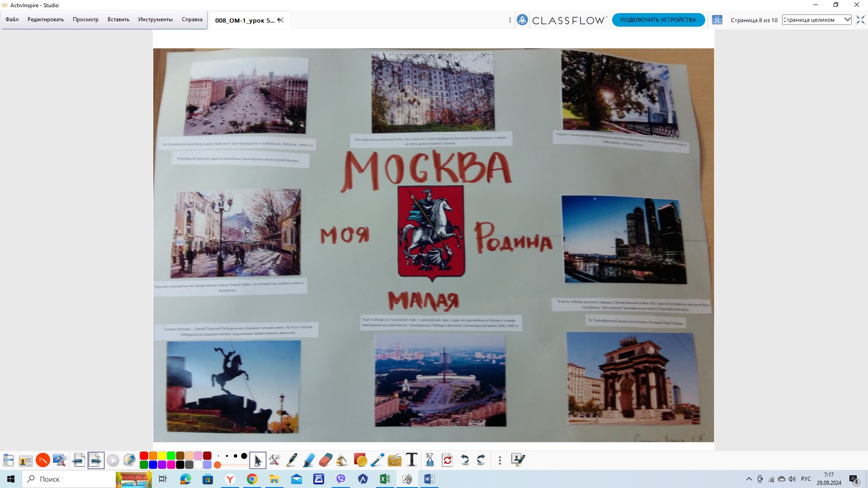The image size is (868, 488).
Task: Pick the dark green color swatch
Action: pyautogui.click(x=144, y=465)
